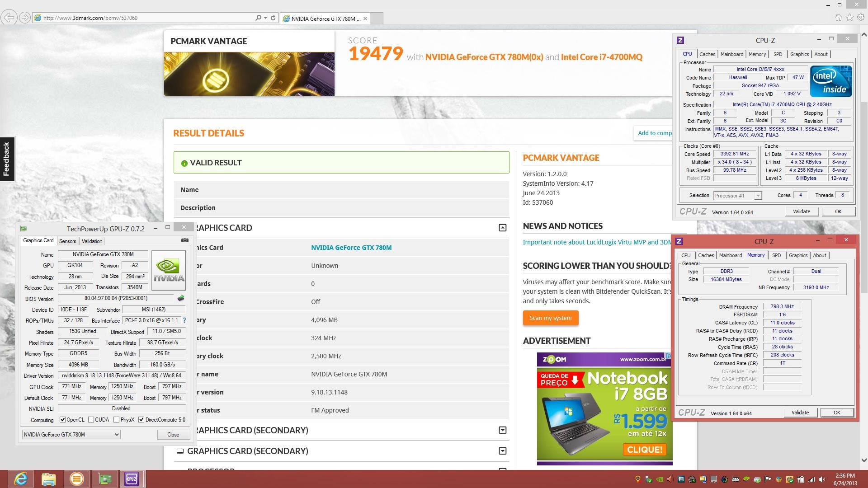This screenshot has width=868, height=488.
Task: Open address bar dropdown arrow
Action: click(x=265, y=18)
